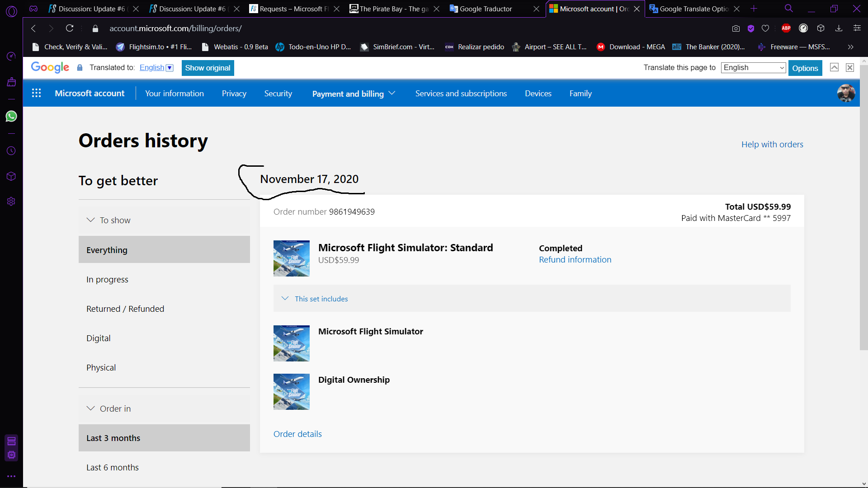Image resolution: width=868 pixels, height=488 pixels.
Task: Open WhatsApp in the Opera sidebar
Action: 11,117
